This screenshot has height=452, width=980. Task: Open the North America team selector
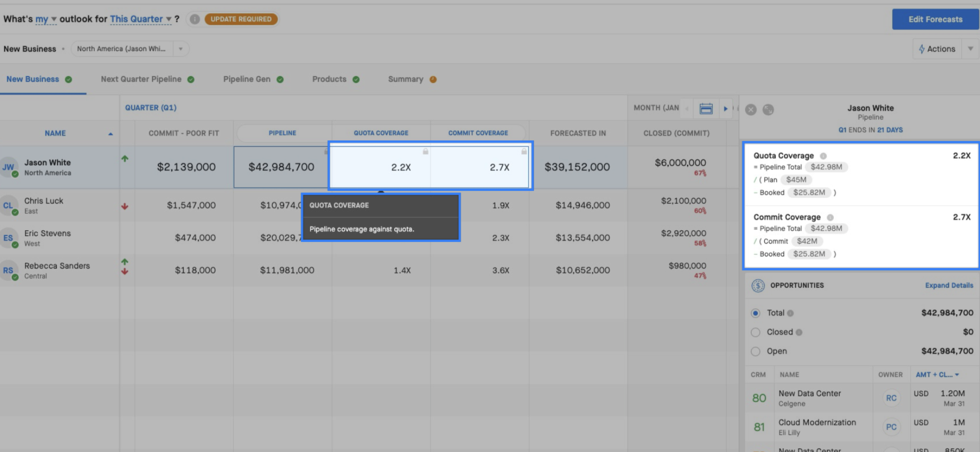coord(130,49)
